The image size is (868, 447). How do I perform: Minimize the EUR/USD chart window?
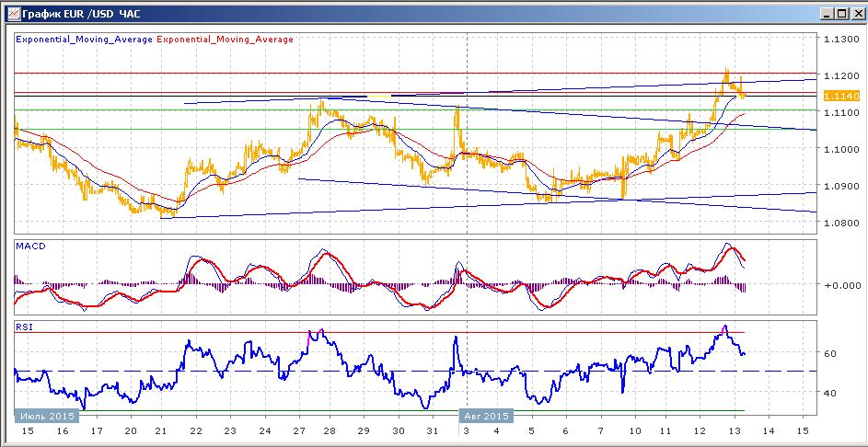pyautogui.click(x=827, y=13)
